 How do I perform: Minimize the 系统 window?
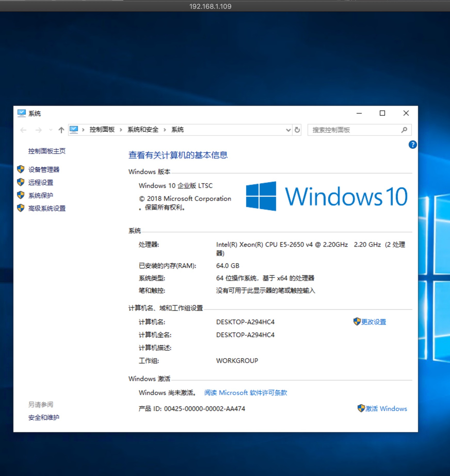point(359,113)
